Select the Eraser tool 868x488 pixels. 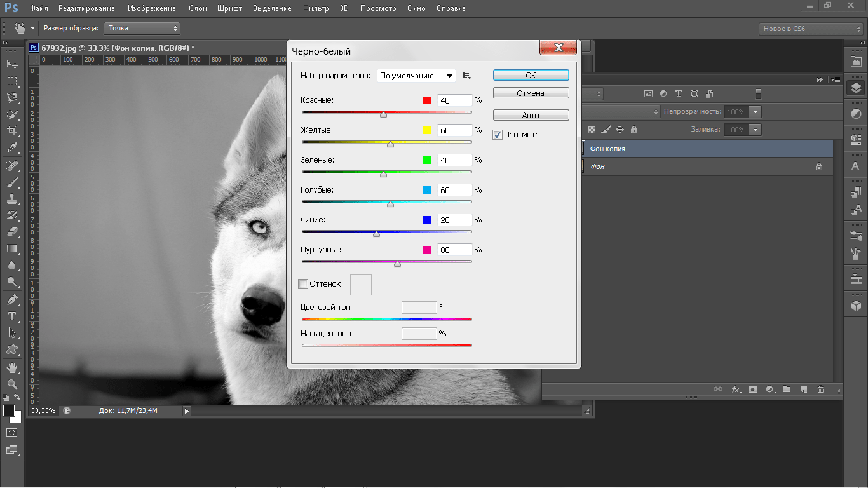(12, 232)
